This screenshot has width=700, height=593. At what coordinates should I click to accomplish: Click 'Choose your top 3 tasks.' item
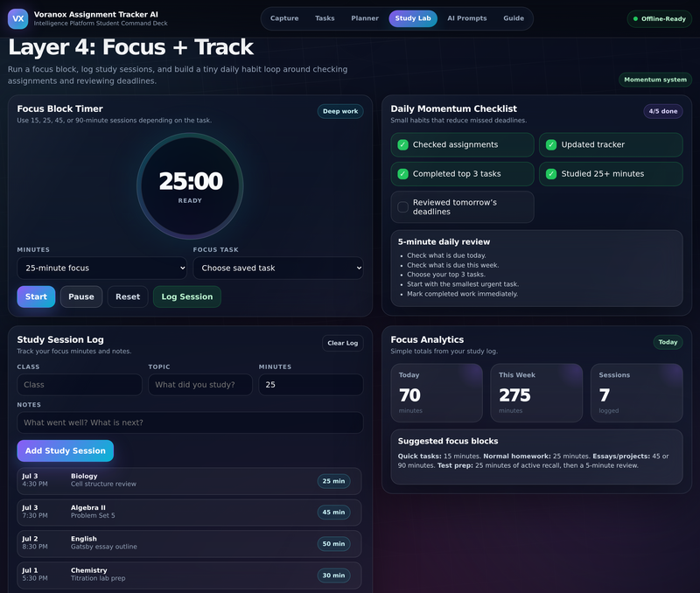point(446,275)
